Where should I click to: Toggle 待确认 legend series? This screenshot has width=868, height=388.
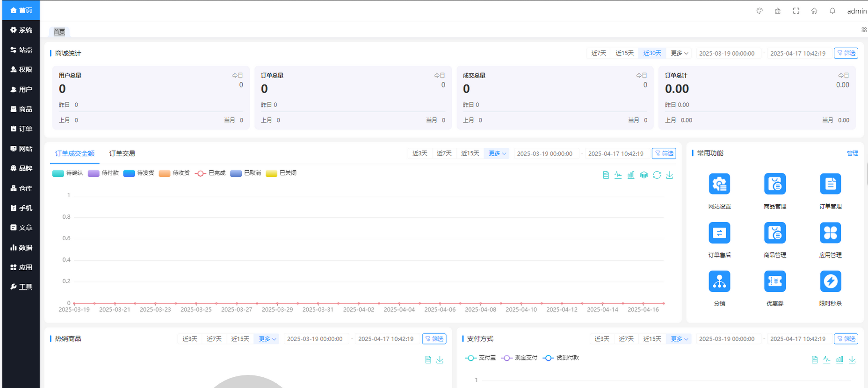point(68,173)
